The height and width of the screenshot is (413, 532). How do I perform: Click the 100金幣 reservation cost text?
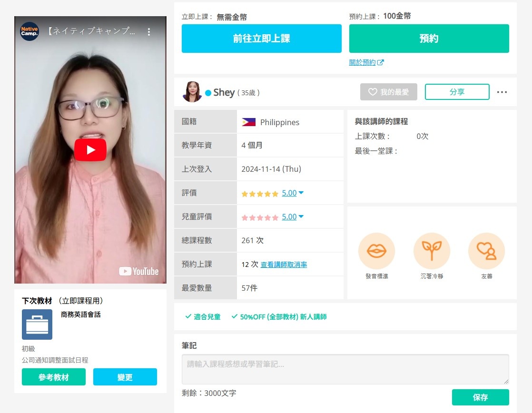click(397, 16)
